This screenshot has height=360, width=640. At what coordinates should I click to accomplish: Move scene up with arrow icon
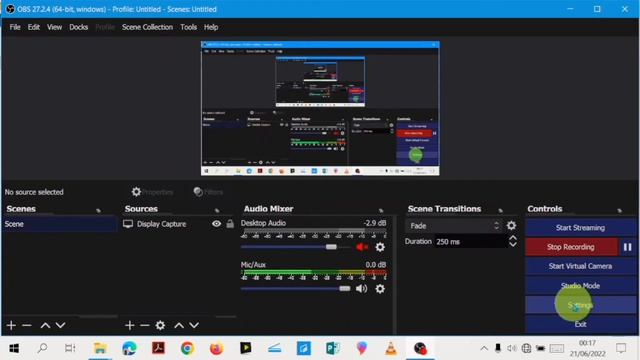click(45, 325)
